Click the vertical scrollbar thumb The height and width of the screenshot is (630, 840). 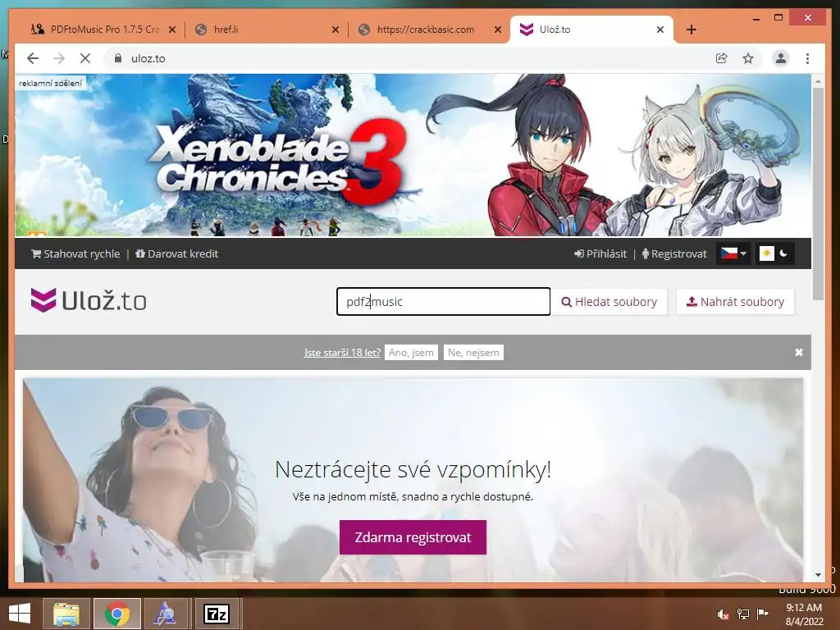point(818,193)
